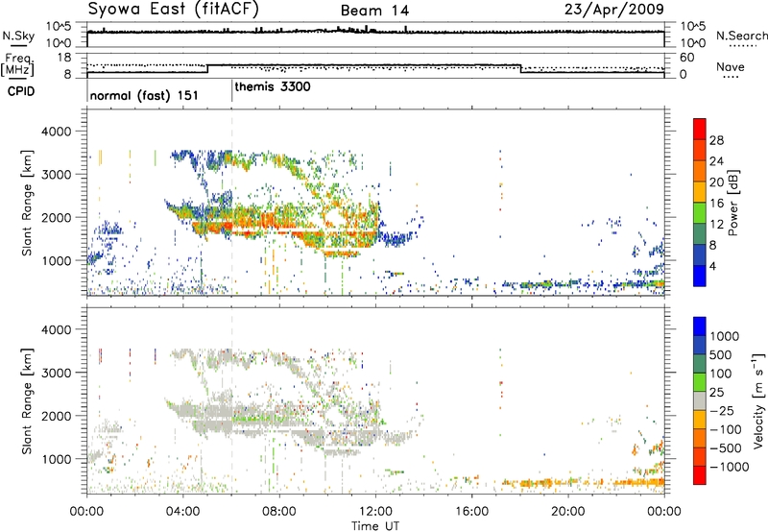Click the 'Syowa East (fitACF)' title
Viewport: 768px width, 532px height.
pyautogui.click(x=174, y=10)
